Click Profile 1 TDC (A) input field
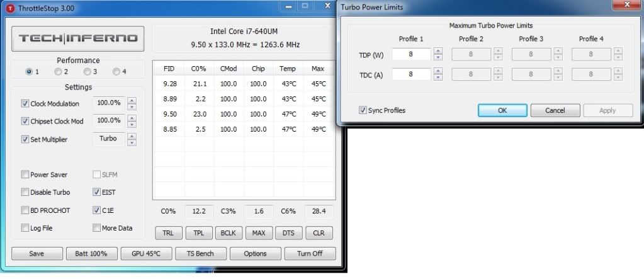This screenshot has width=644, height=279. (x=411, y=74)
